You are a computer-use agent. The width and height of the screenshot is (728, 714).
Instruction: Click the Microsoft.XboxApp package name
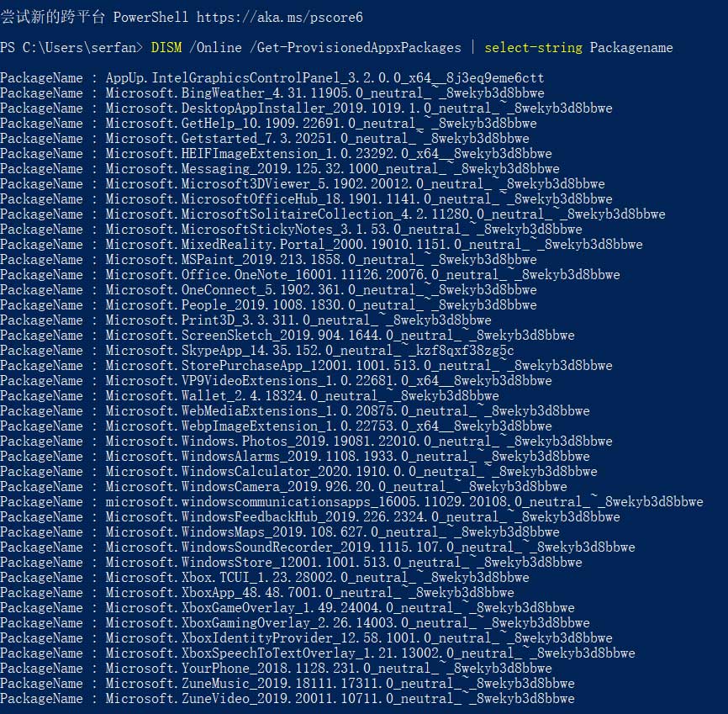click(309, 593)
